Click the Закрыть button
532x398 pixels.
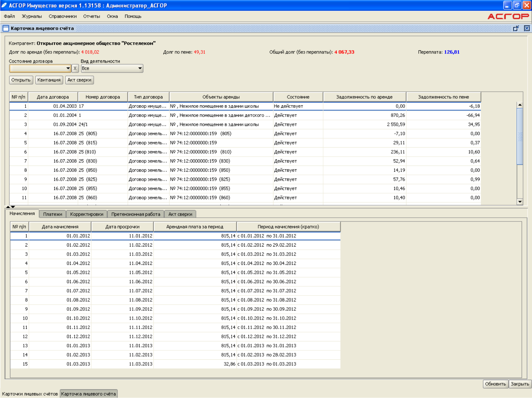pos(520,384)
